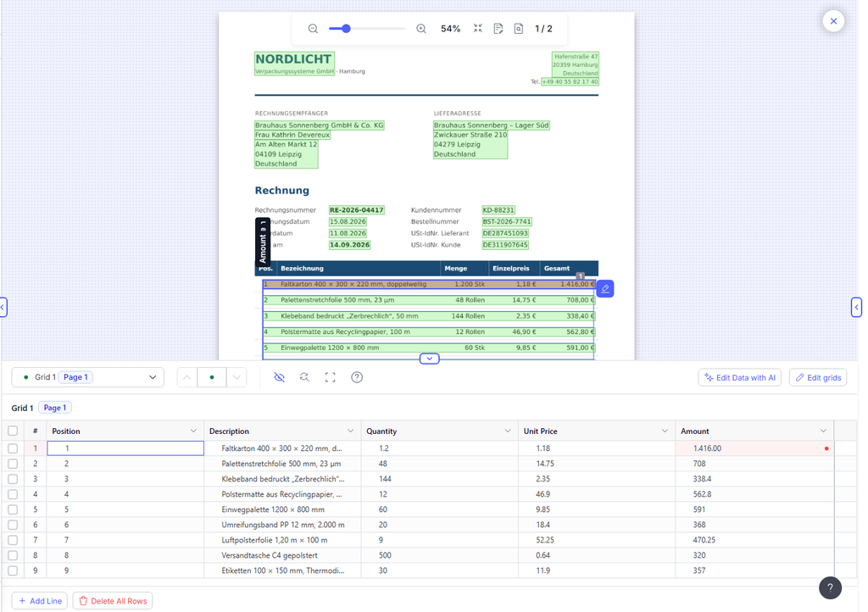Screen dimensions: 868x612
Task: Click the RE-2026-04417 invoice number field
Action: click(357, 210)
